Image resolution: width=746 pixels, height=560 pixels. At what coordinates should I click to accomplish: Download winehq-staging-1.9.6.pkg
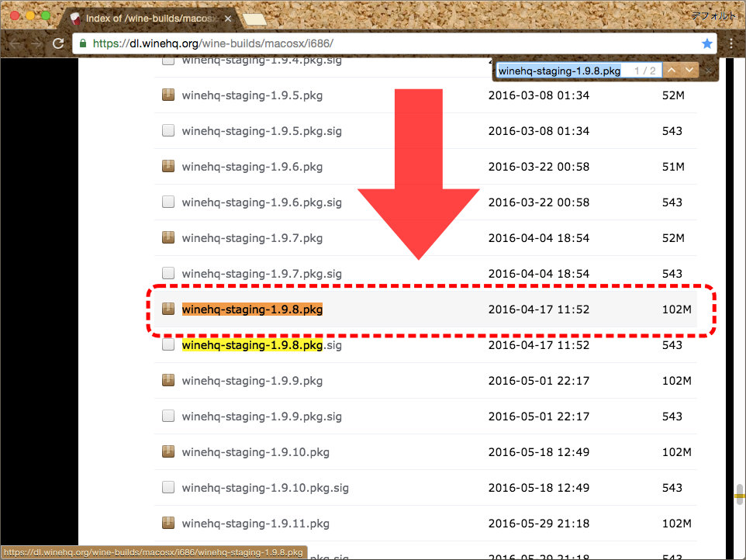coord(252,167)
